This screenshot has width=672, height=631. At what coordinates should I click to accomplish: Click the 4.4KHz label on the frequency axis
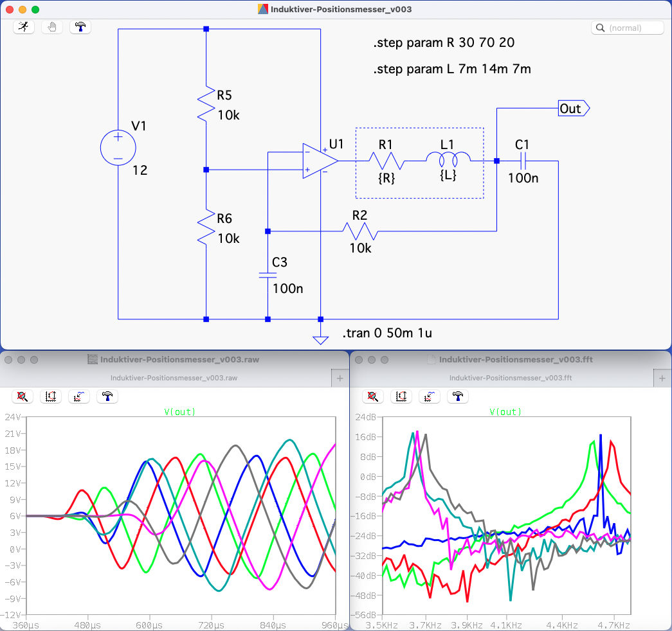coord(562,625)
